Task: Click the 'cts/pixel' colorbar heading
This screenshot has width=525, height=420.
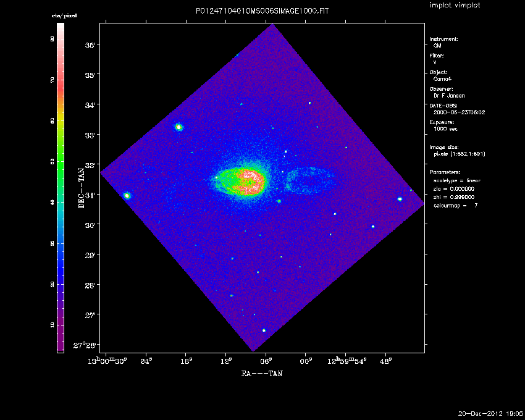Action: tap(64, 15)
